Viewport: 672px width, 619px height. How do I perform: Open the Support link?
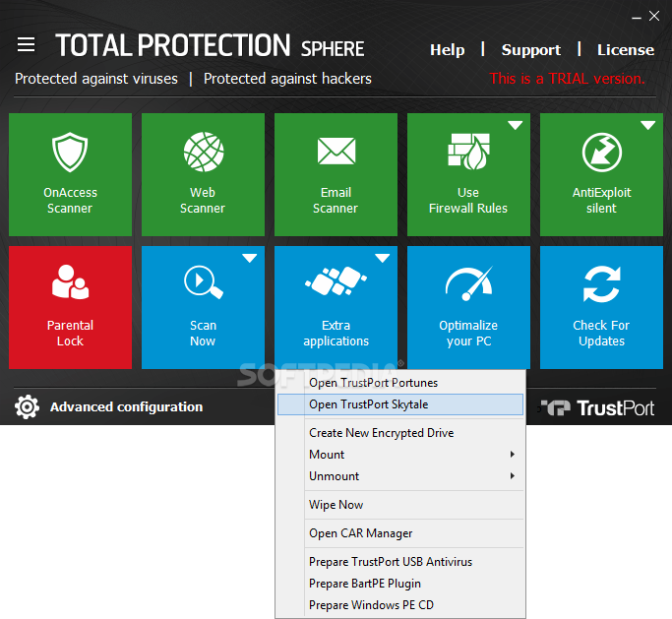click(x=531, y=50)
